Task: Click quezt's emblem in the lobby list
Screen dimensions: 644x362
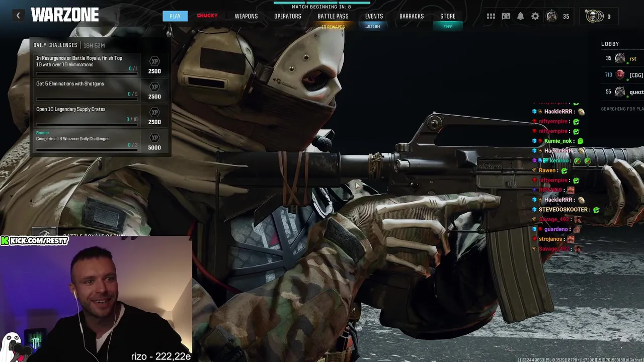Action: [x=620, y=92]
